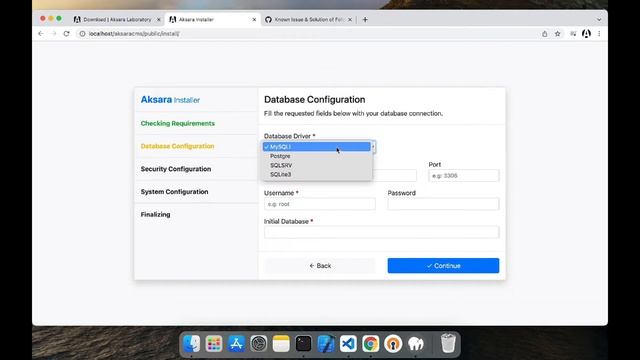The width and height of the screenshot is (640, 360).
Task: Open Finder from the dock
Action: click(191, 344)
